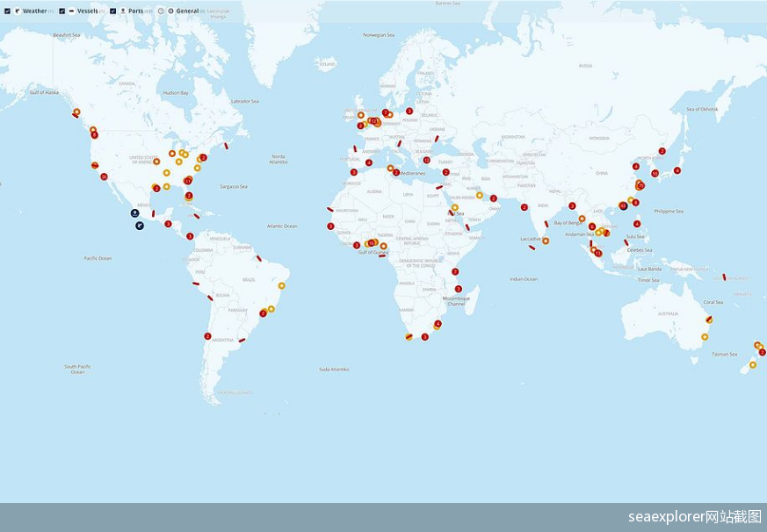
Task: Click the Labrador Sea map label
Action: click(x=244, y=101)
